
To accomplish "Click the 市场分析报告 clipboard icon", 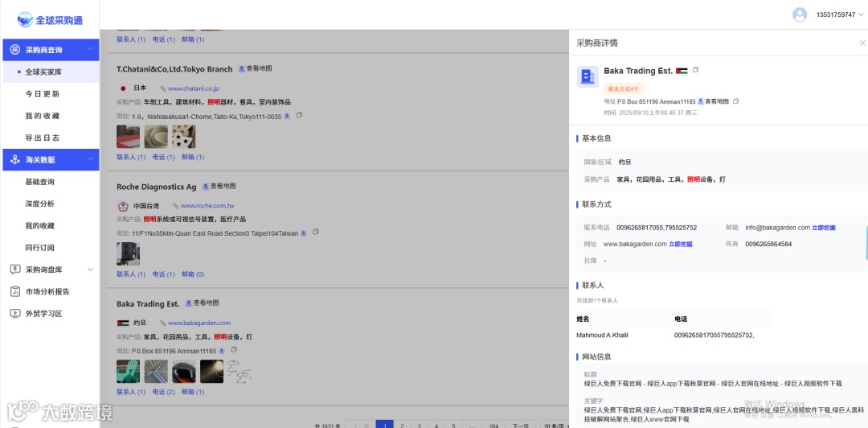I will coord(15,291).
